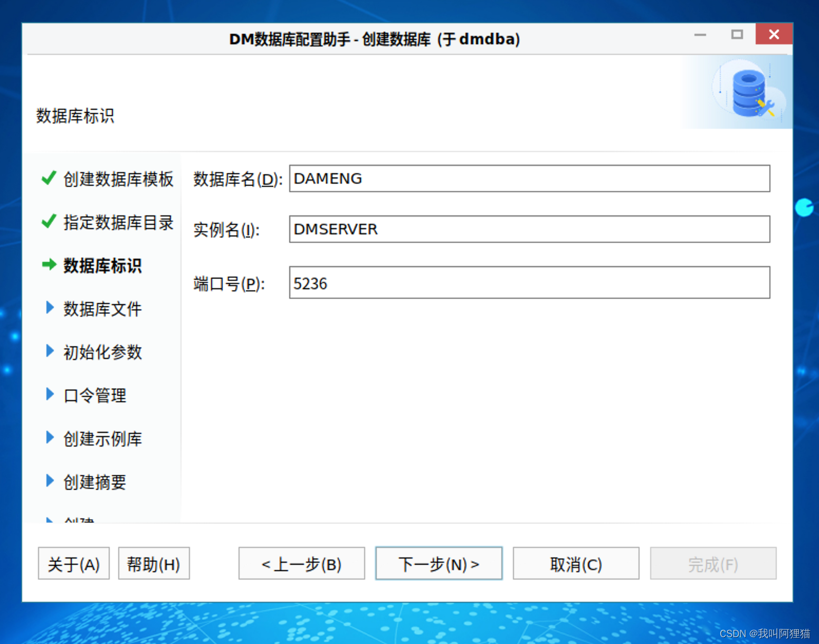Screen dimensions: 819x644
Task: Go to the 初始化参数 step
Action: click(x=102, y=352)
